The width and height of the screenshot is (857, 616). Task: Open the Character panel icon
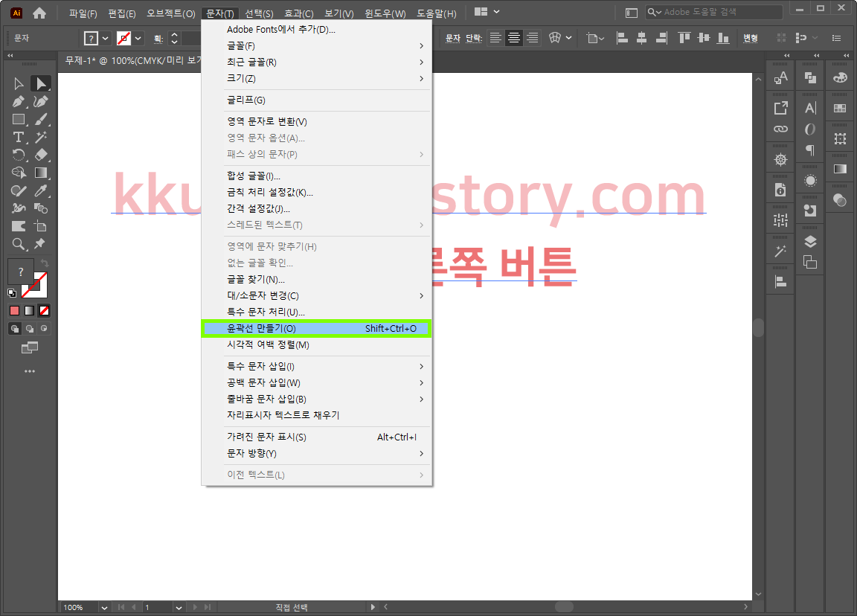pos(810,108)
